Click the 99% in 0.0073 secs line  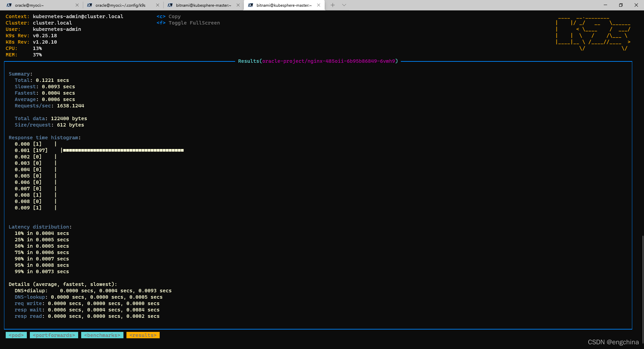(x=42, y=271)
